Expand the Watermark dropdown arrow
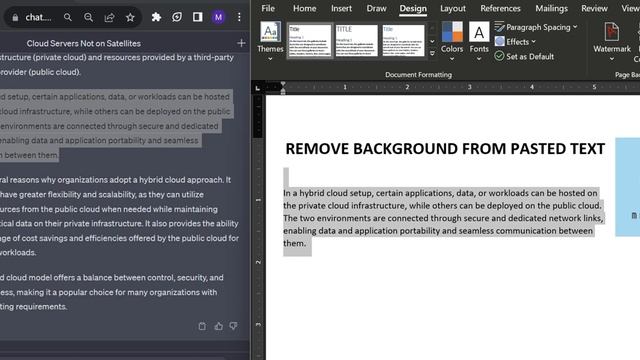This screenshot has width=640, height=360. [611, 59]
